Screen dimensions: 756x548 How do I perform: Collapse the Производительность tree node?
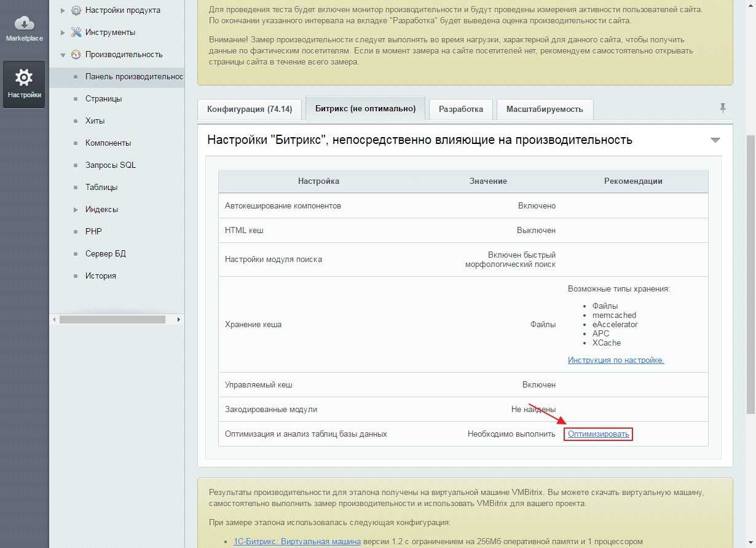click(x=63, y=55)
